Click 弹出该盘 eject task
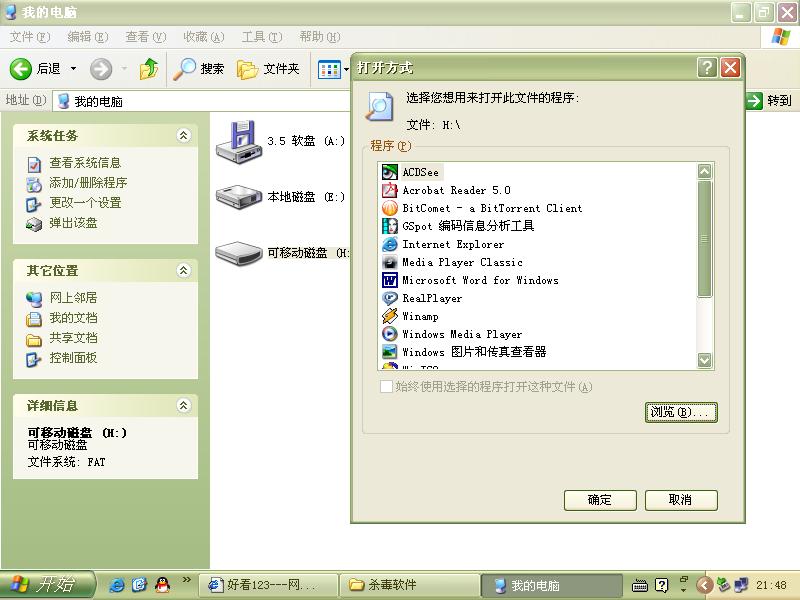The width and height of the screenshot is (800, 600). point(62,223)
